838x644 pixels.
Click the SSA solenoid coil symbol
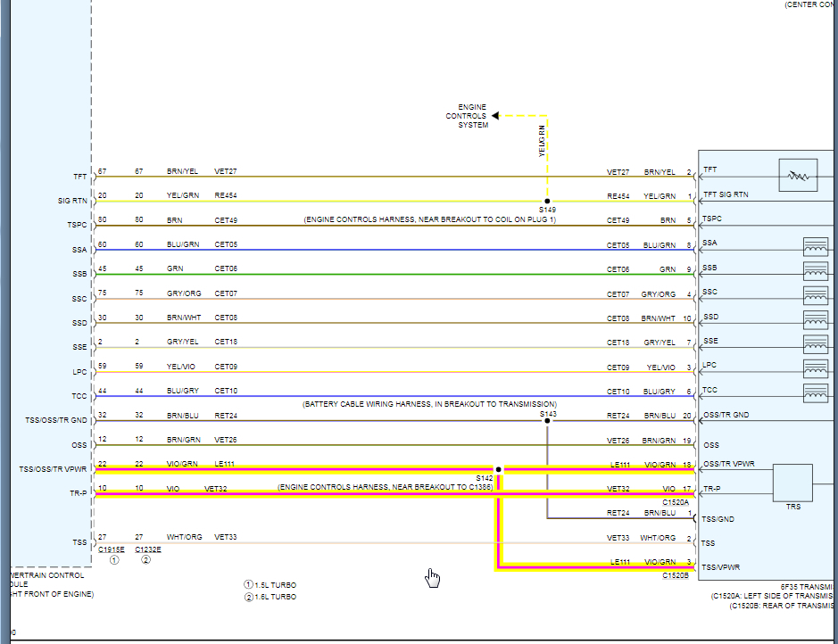click(x=816, y=248)
